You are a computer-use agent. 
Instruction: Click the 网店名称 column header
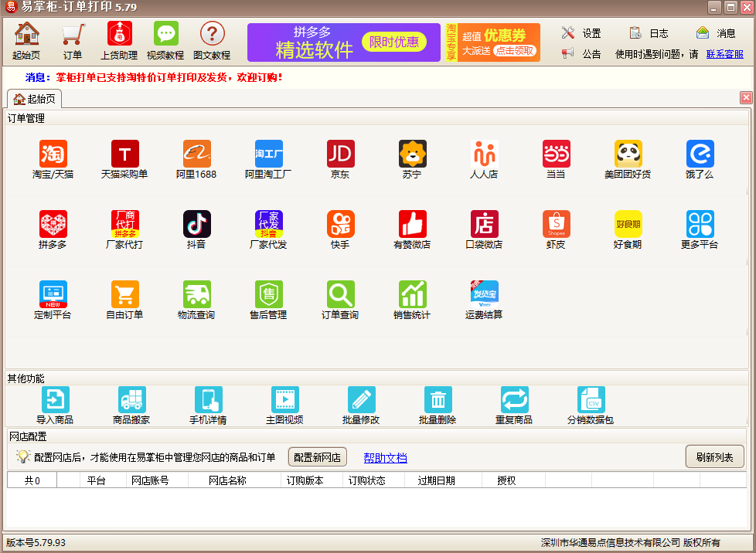point(227,480)
